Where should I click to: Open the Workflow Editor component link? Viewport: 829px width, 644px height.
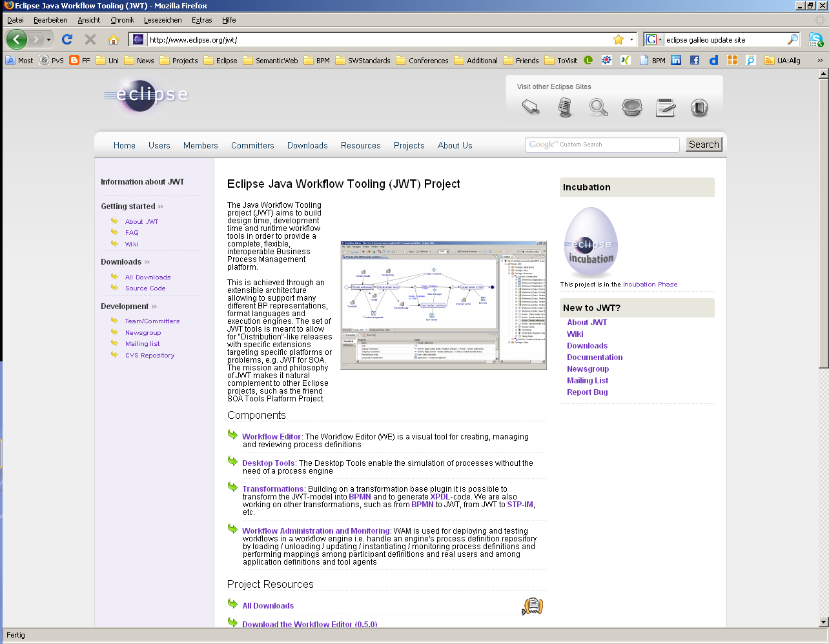(272, 437)
